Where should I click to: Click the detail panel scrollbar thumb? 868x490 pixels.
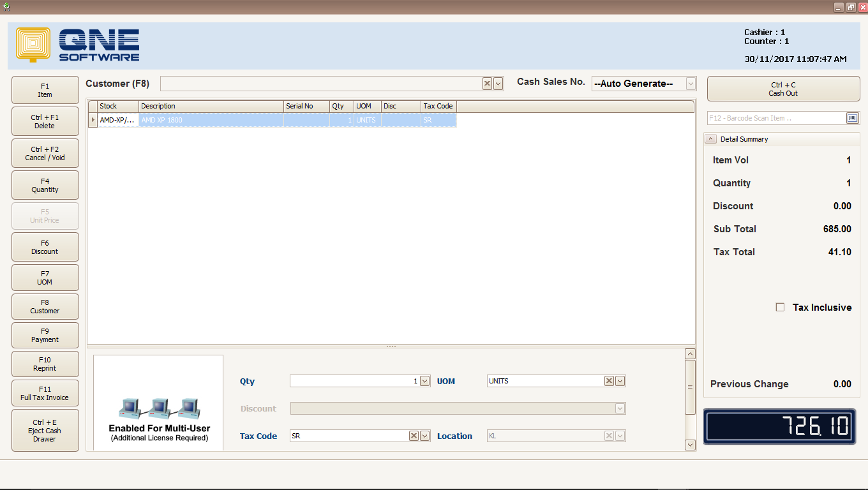point(690,387)
